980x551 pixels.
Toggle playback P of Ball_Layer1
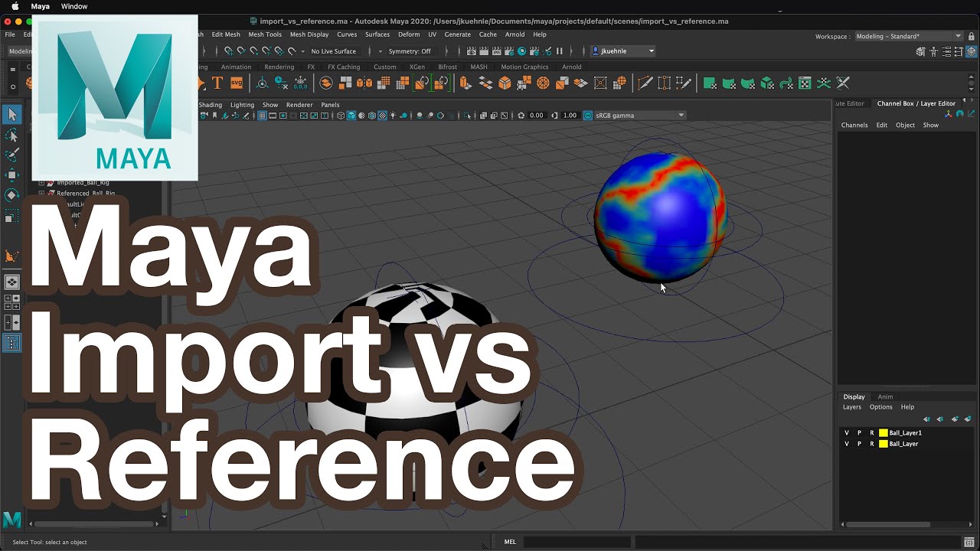(x=859, y=433)
